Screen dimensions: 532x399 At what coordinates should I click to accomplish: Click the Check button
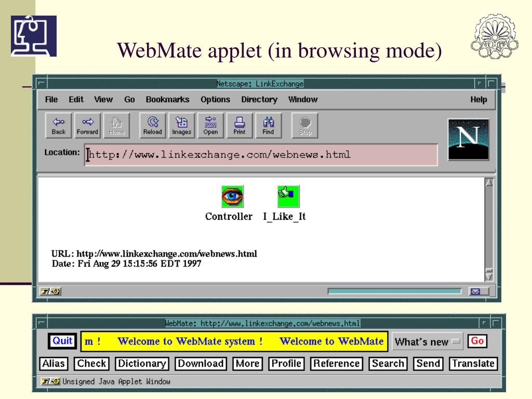coord(91,363)
